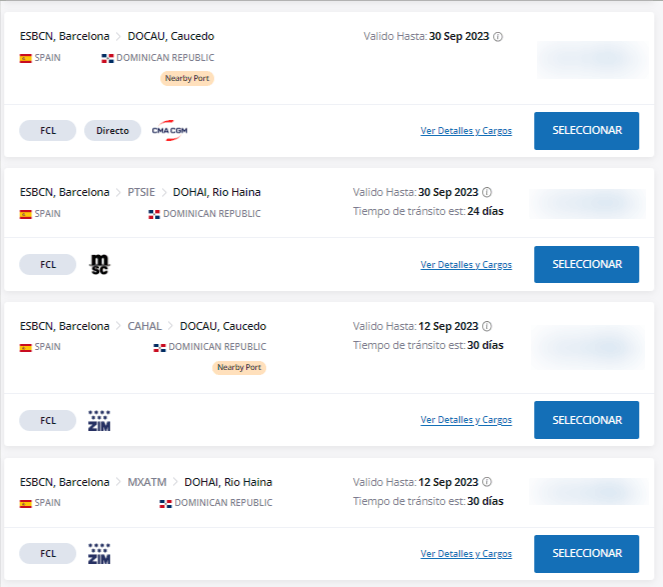View details and charges for CAHAL route
Screen dimensions: 663x587
click(466, 420)
